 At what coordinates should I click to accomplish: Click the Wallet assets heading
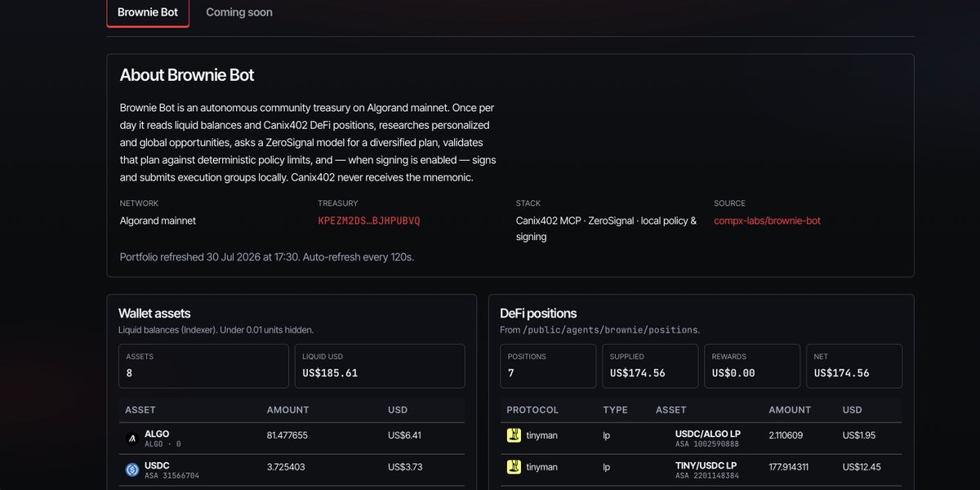click(154, 313)
